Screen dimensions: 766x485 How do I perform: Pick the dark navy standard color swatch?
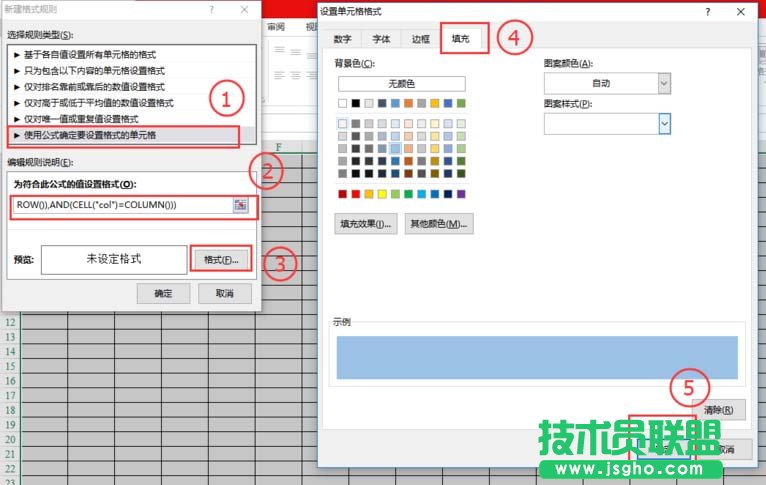[x=448, y=194]
